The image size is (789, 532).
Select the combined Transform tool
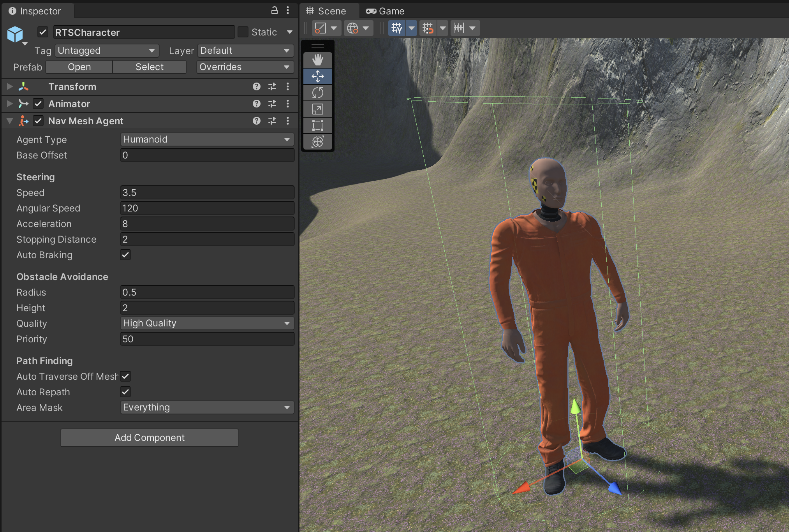[317, 142]
